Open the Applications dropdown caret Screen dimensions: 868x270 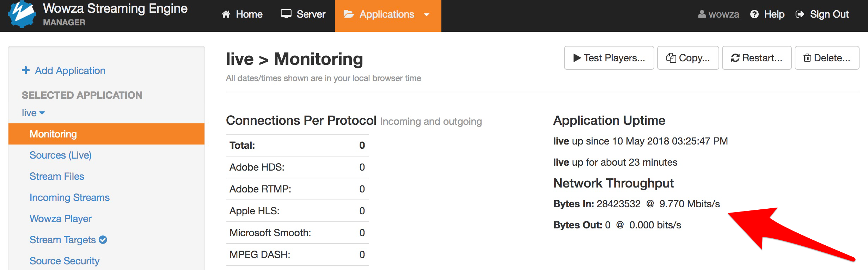pyautogui.click(x=427, y=15)
